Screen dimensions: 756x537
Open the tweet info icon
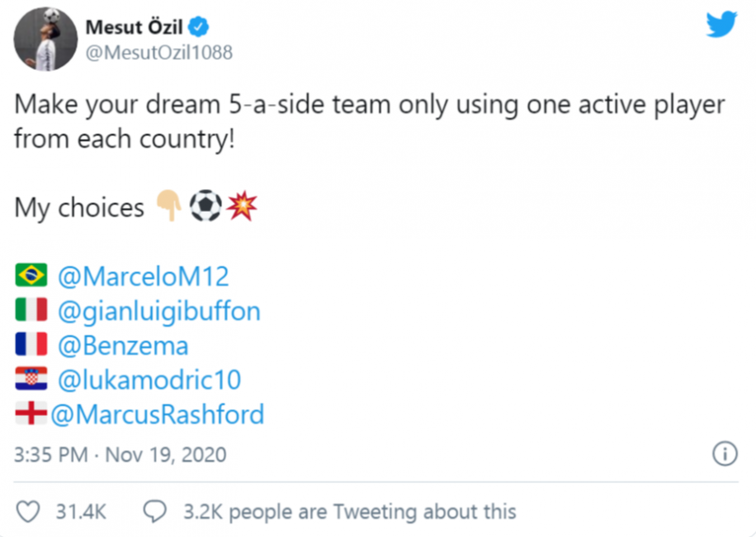tap(724, 454)
